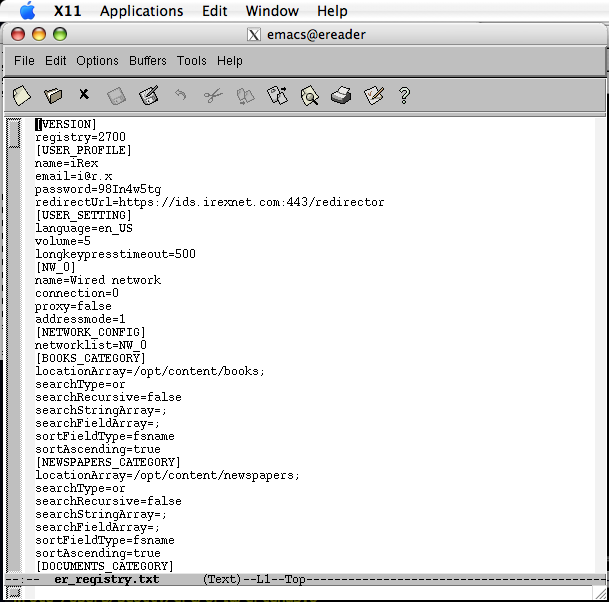Click the er_registry.txt buffer name in mode line

(x=106, y=579)
